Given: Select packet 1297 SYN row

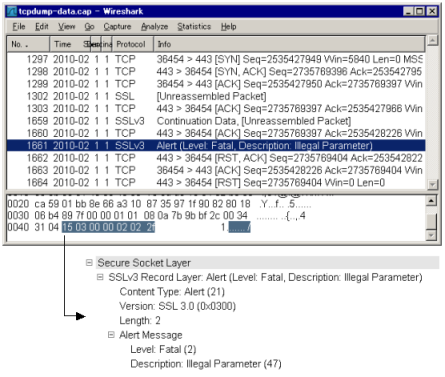Looking at the screenshot, I should click(x=216, y=59).
